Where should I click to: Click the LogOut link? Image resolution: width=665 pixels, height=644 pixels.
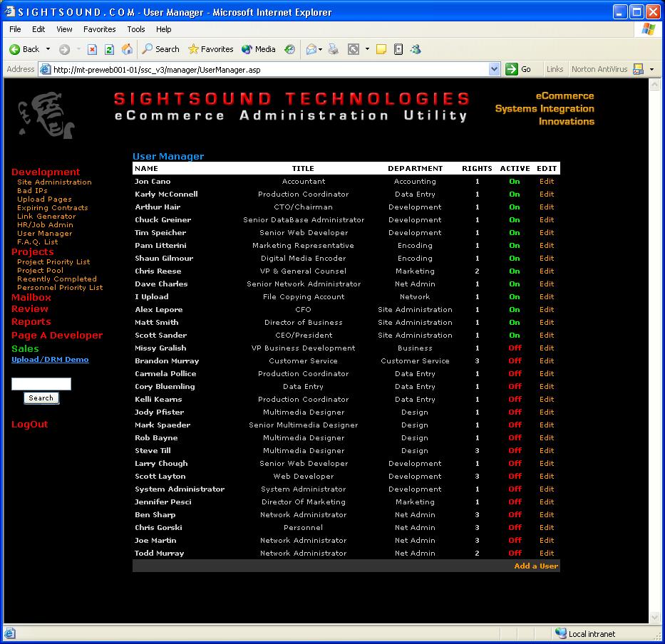[x=30, y=425]
